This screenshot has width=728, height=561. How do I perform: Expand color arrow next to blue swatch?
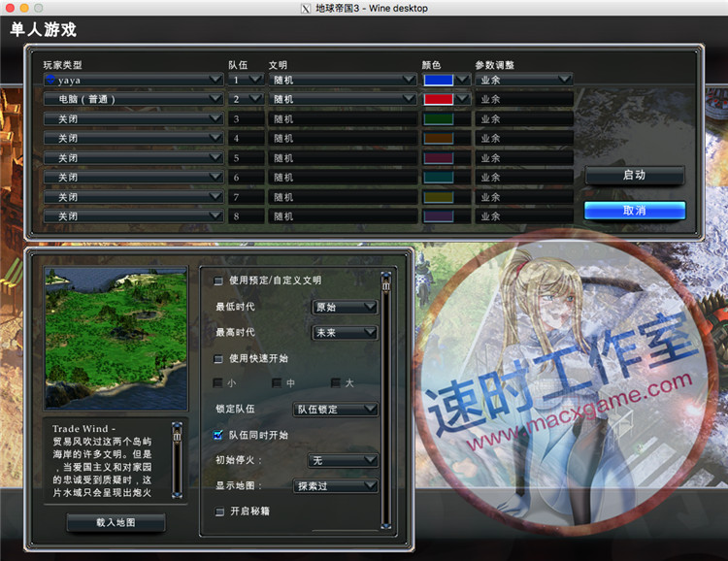point(462,80)
